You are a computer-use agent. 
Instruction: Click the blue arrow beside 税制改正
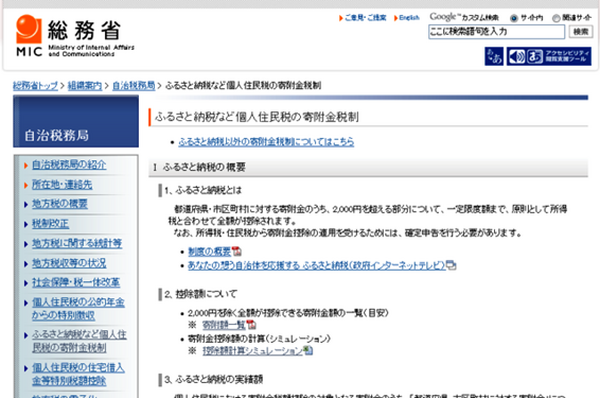(x=26, y=224)
